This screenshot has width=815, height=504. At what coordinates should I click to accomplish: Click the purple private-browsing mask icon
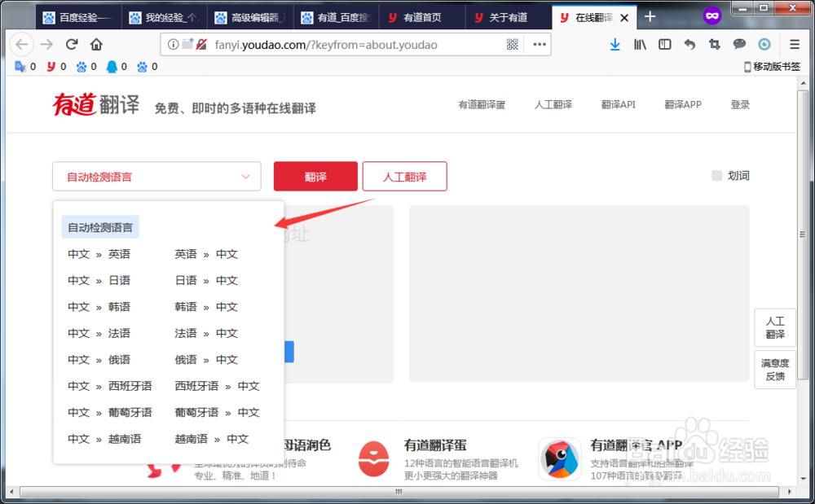[x=712, y=16]
